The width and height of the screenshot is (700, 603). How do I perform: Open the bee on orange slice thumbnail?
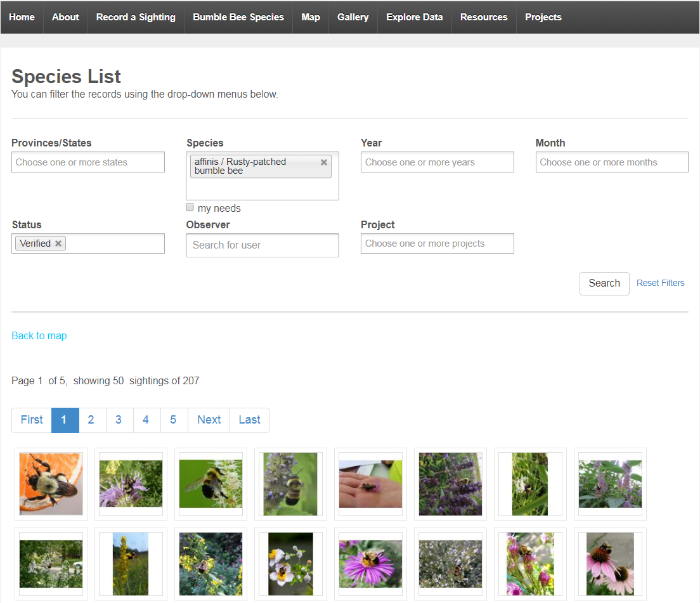[x=51, y=484]
